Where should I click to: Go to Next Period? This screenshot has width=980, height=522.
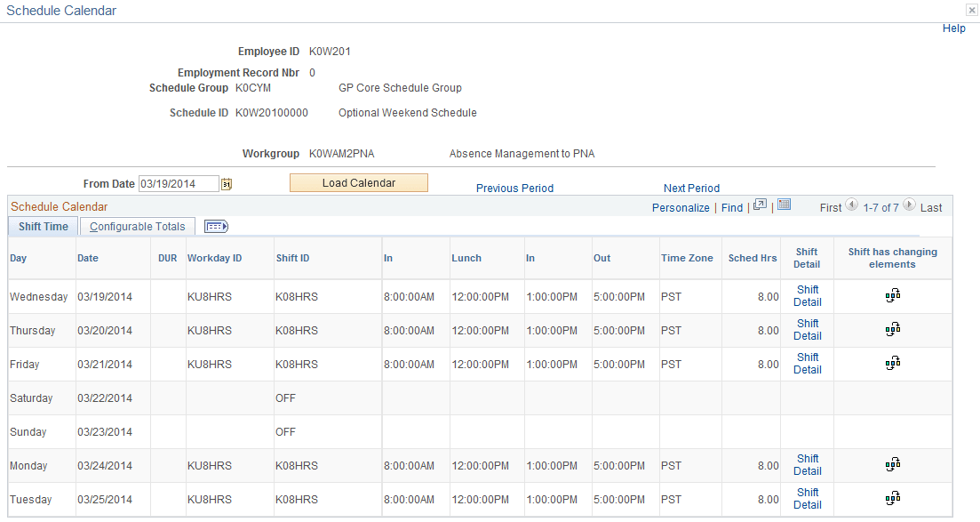click(691, 189)
